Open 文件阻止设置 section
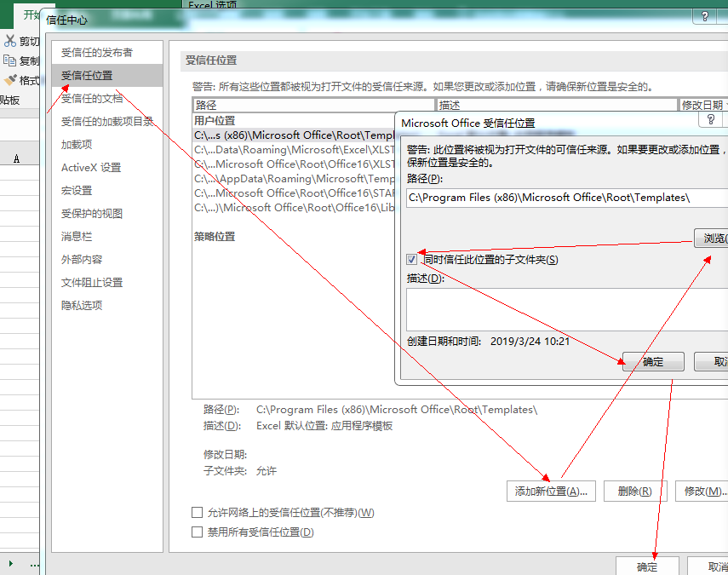 tap(107, 283)
